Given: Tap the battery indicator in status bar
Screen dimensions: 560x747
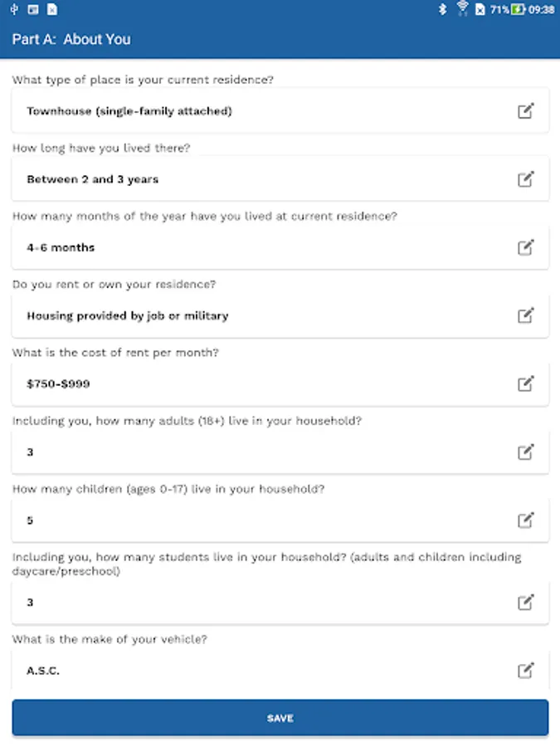Looking at the screenshot, I should tap(519, 10).
